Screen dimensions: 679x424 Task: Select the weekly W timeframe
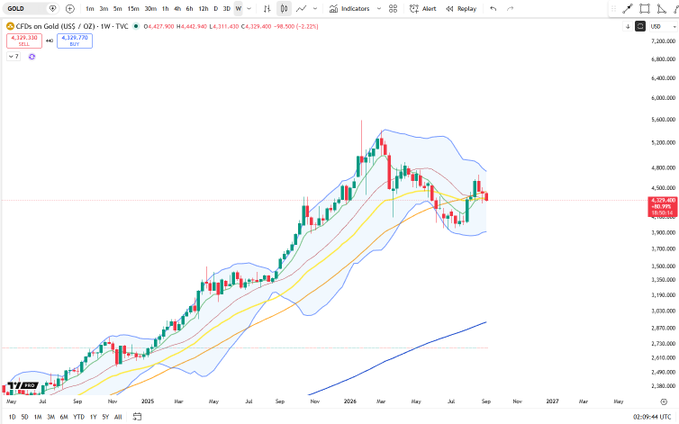pos(238,9)
